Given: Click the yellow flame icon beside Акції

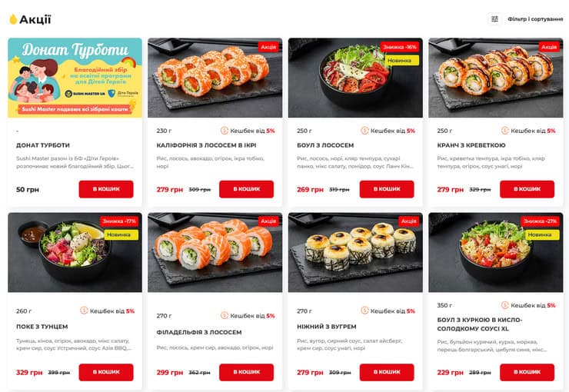Looking at the screenshot, I should pos(13,19).
